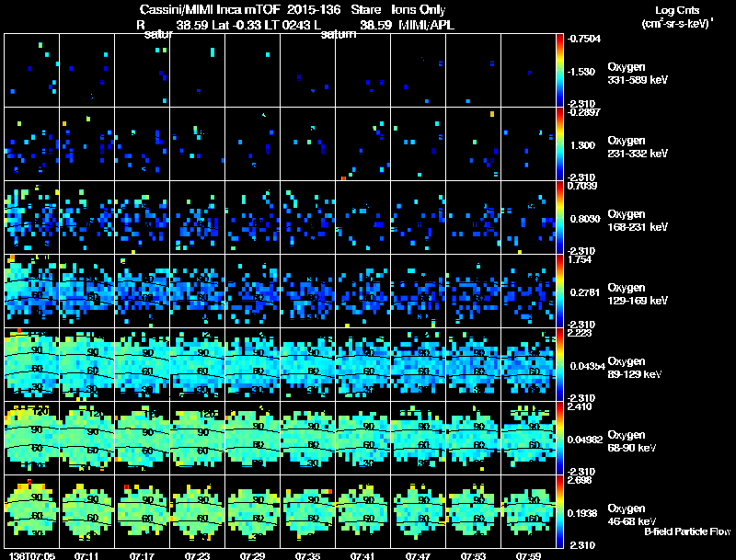Select the 07:59 time marker
736x560 pixels.
528,555
